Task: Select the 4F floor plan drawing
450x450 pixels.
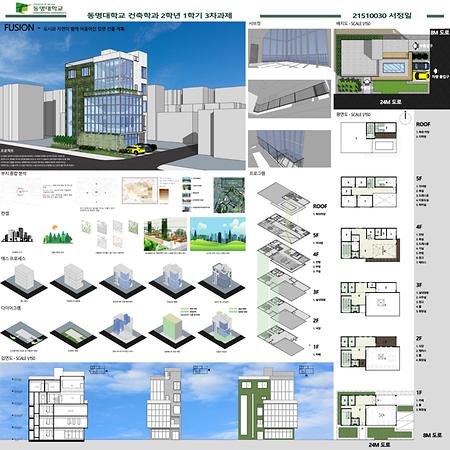Action: (x=370, y=244)
